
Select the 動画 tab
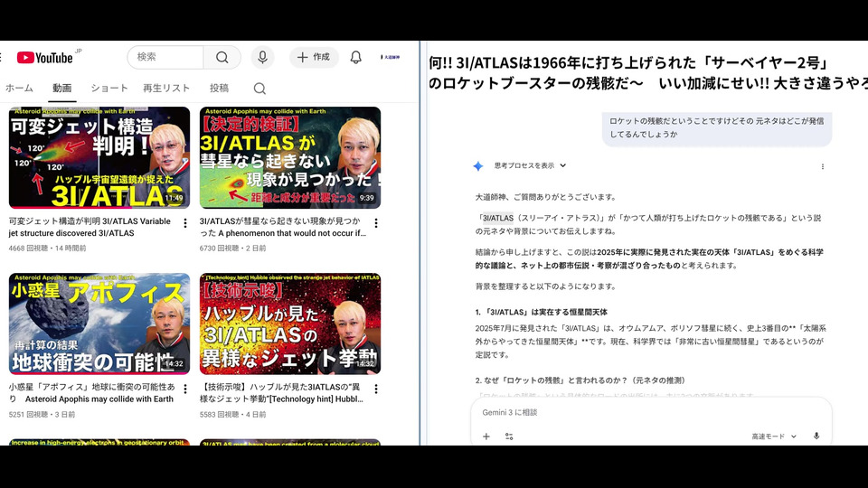(62, 88)
